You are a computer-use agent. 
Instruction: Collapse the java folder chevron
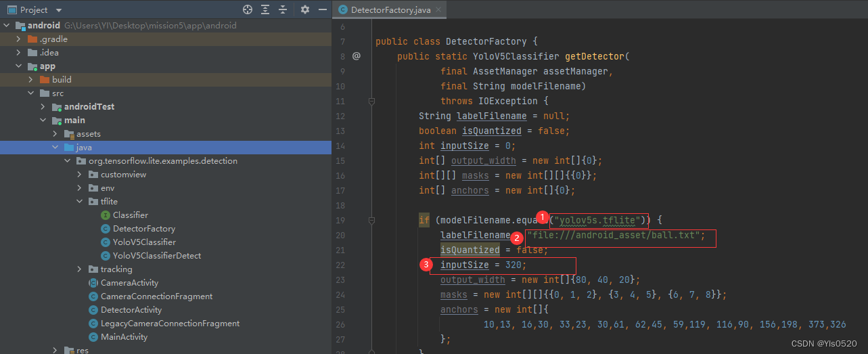coord(55,148)
